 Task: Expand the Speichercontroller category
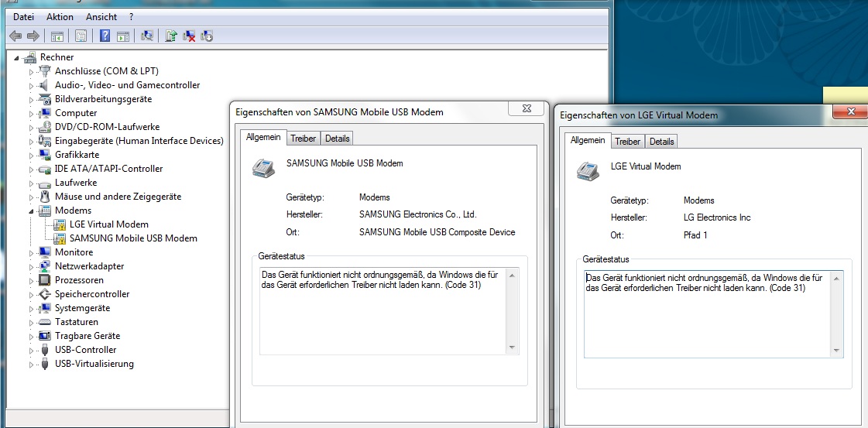pyautogui.click(x=31, y=294)
